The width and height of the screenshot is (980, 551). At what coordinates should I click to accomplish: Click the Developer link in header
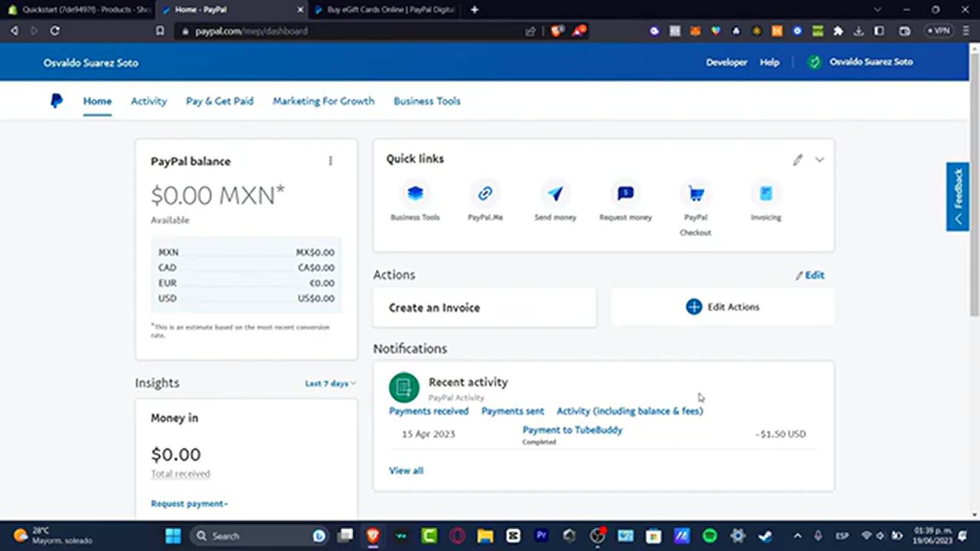pos(726,62)
